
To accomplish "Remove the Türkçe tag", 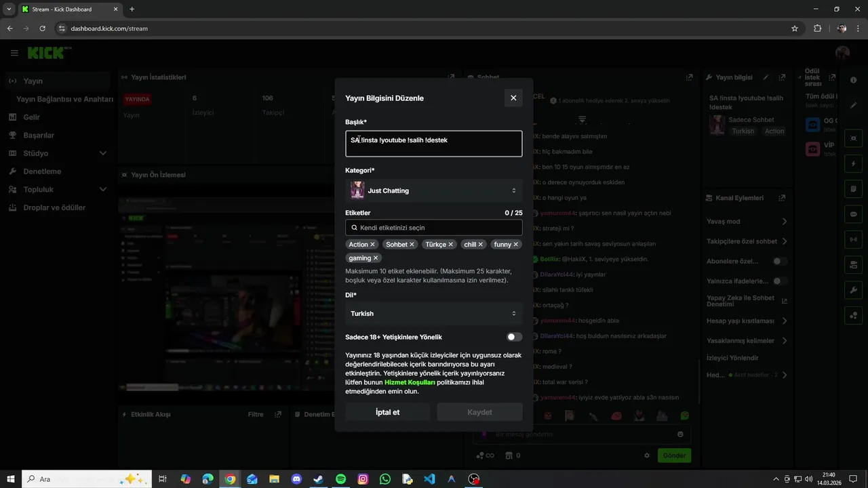I will point(450,245).
